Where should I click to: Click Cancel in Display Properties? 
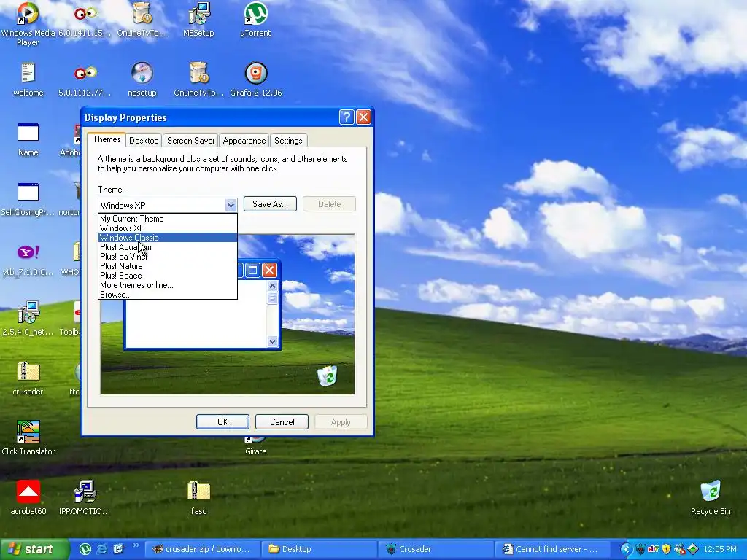click(x=282, y=422)
